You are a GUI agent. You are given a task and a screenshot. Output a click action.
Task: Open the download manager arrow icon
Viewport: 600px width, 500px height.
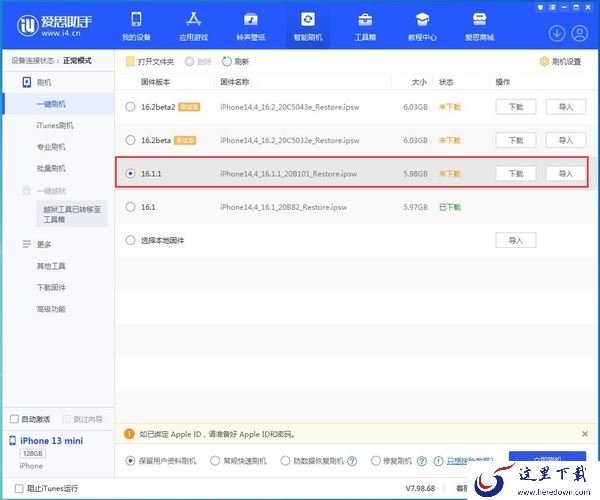coord(557,33)
